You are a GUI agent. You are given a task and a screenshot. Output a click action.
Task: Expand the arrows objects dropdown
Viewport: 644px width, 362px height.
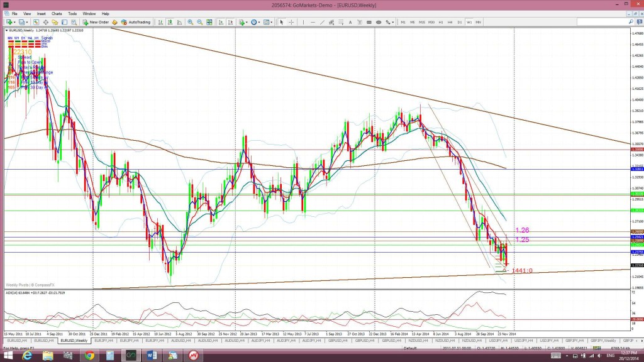coord(393,22)
